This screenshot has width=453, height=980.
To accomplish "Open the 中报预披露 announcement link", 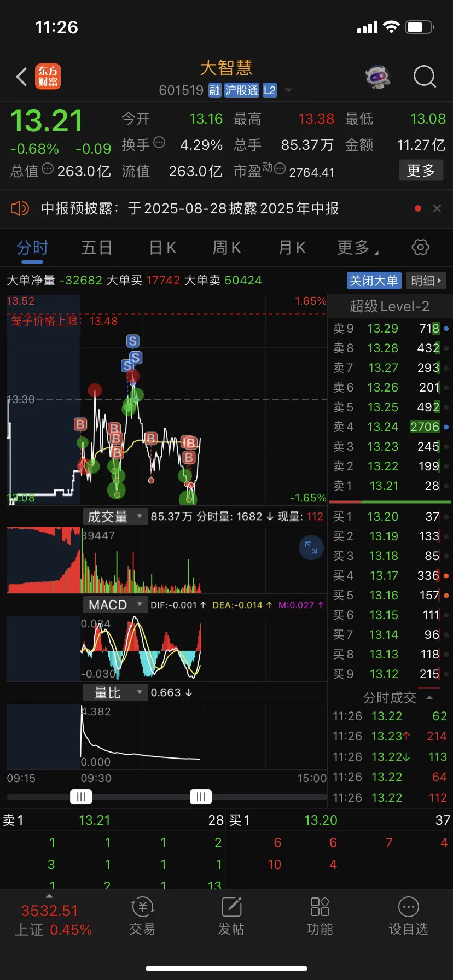I will click(190, 208).
